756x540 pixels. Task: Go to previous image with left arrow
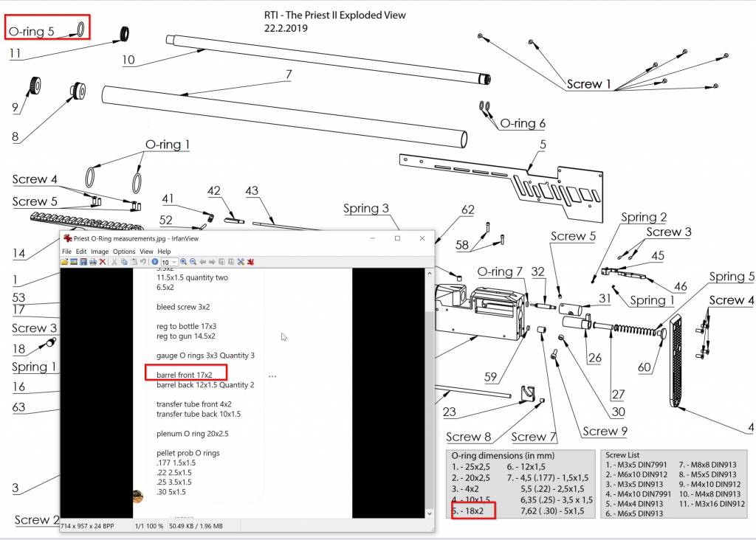click(203, 262)
